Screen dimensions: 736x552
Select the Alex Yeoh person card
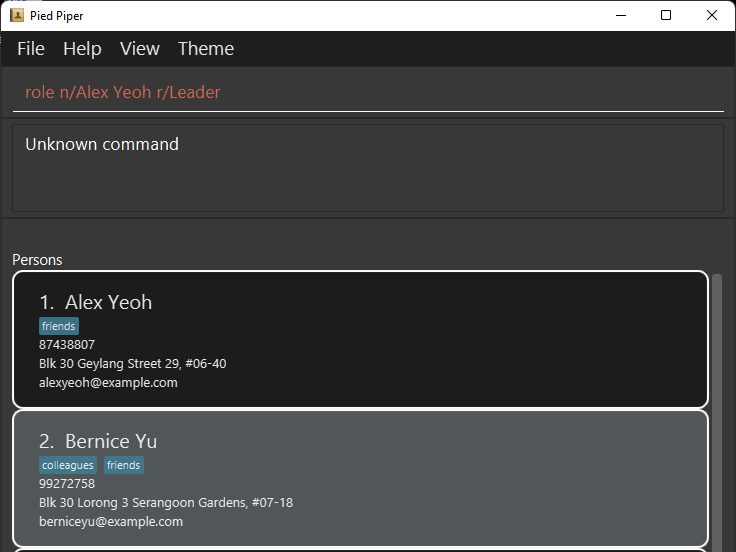click(x=360, y=339)
